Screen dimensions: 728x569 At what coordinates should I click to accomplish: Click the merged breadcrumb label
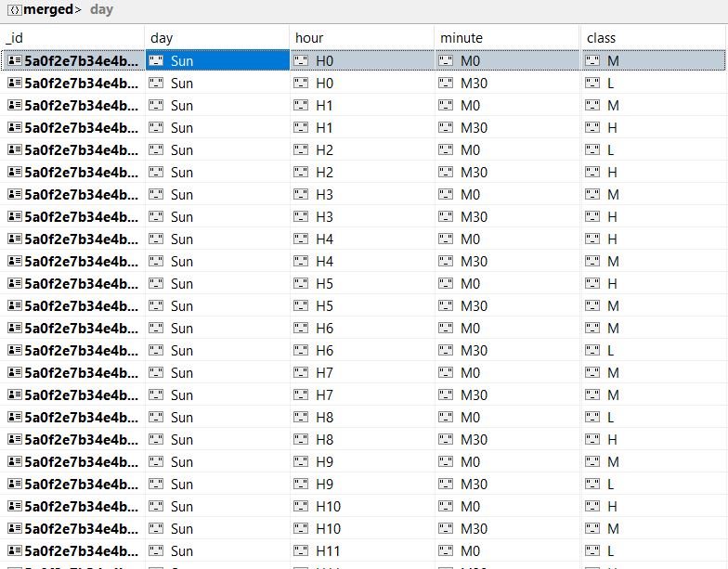[48, 9]
